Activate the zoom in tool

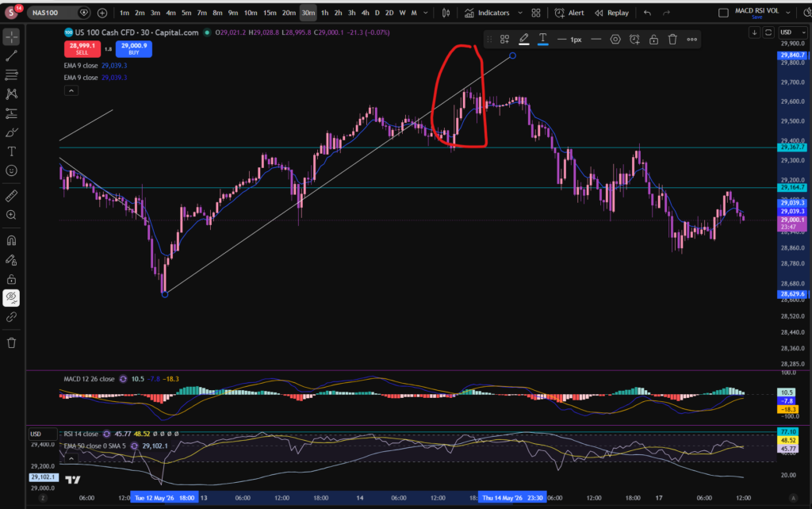(11, 215)
